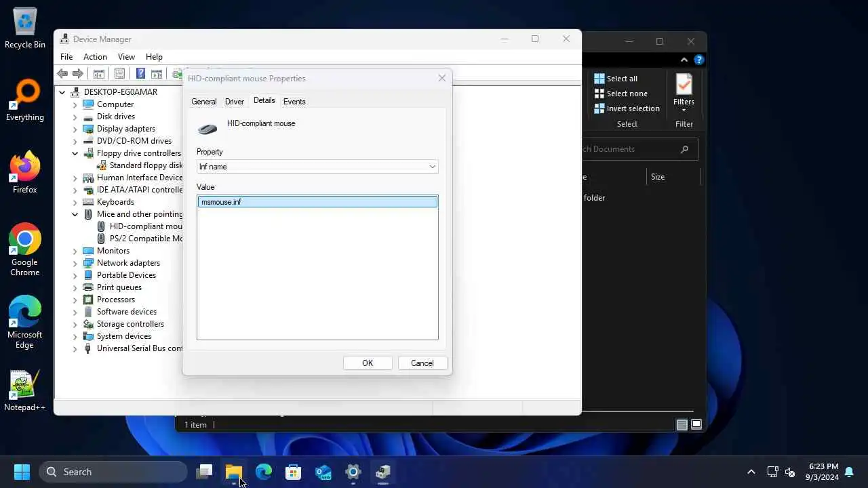Toggle the show/hide action pane toolbar icon
Image resolution: width=868 pixels, height=488 pixels.
coord(157,74)
